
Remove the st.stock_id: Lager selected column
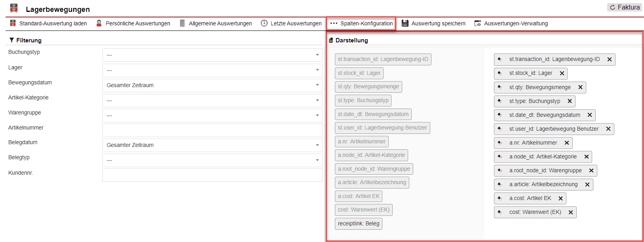[x=562, y=73]
